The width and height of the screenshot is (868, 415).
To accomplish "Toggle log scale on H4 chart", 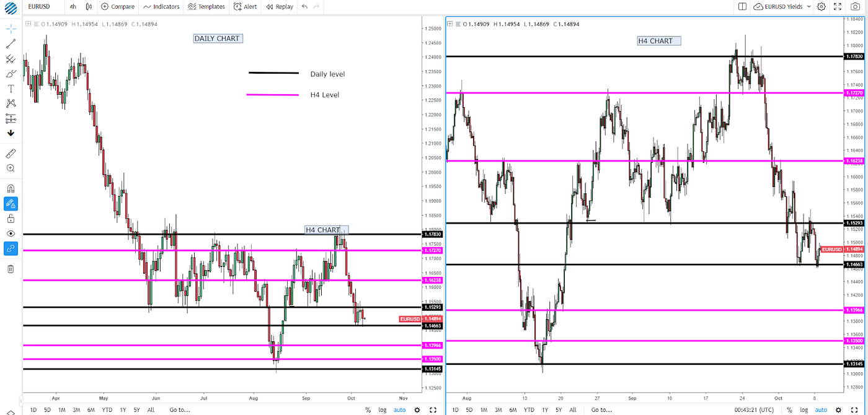I will pyautogui.click(x=804, y=409).
